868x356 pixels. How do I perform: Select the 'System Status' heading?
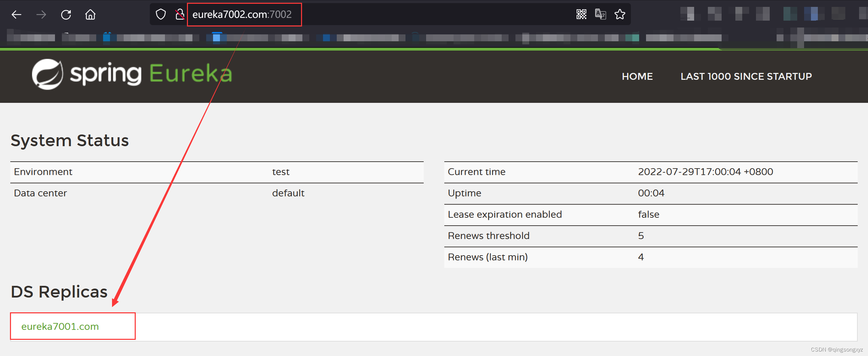coord(70,140)
